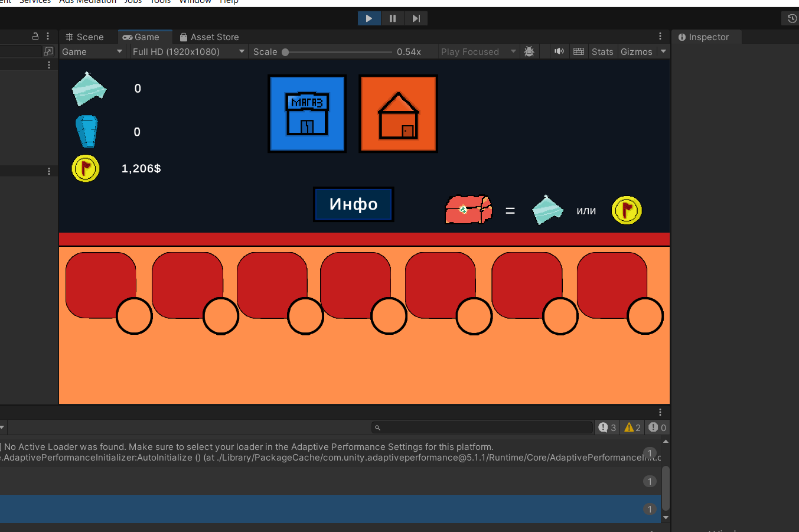Toggle console info messages count 3
This screenshot has height=532, width=799.
pyautogui.click(x=607, y=427)
